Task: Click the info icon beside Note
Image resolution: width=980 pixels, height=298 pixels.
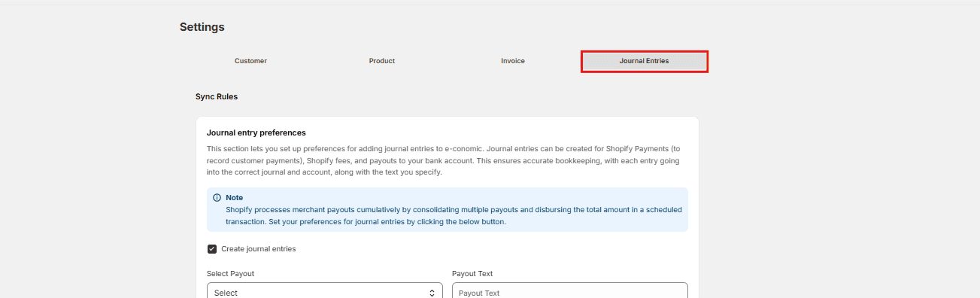Action: 217,198
